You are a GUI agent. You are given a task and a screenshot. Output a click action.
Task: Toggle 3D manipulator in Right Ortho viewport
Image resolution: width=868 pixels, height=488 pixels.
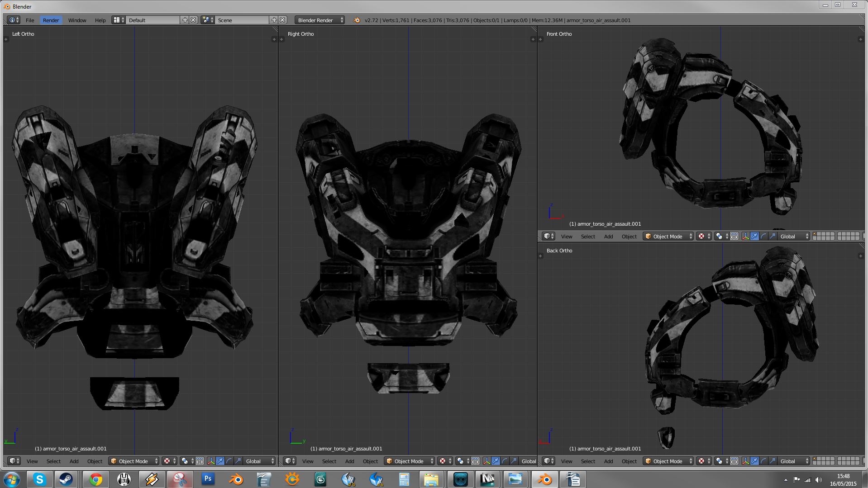[x=486, y=461]
